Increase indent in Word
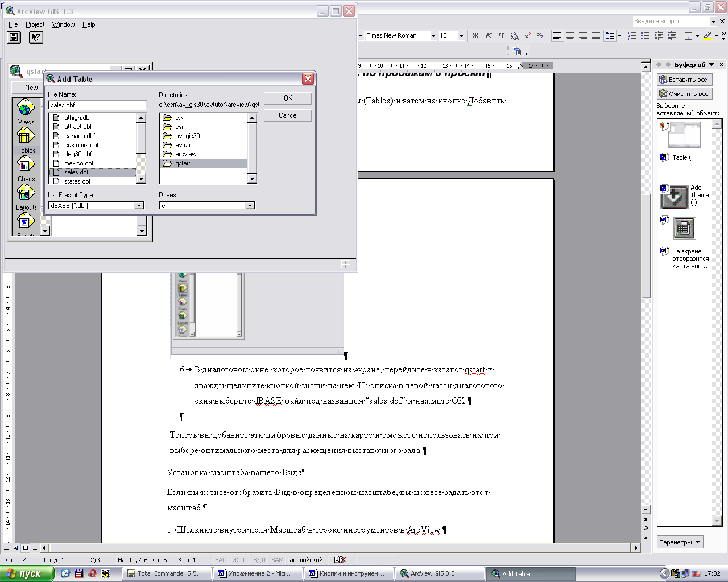The image size is (728, 582). click(x=672, y=35)
